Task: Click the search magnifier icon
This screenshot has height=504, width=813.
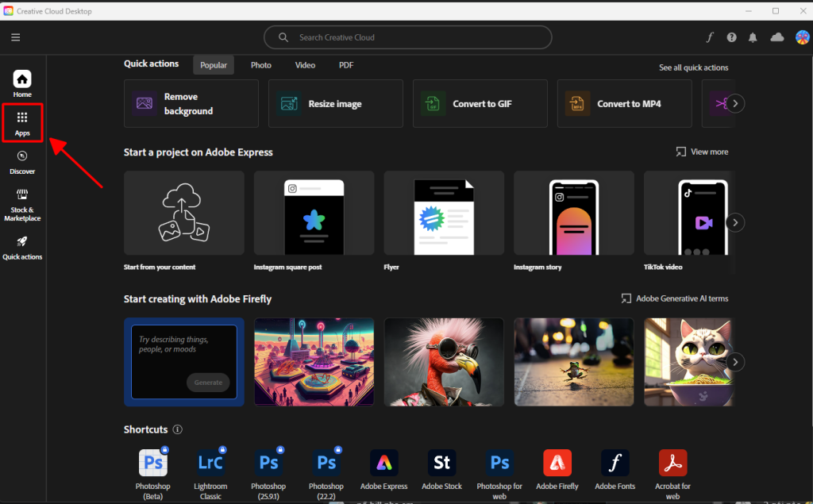Action: (x=283, y=37)
